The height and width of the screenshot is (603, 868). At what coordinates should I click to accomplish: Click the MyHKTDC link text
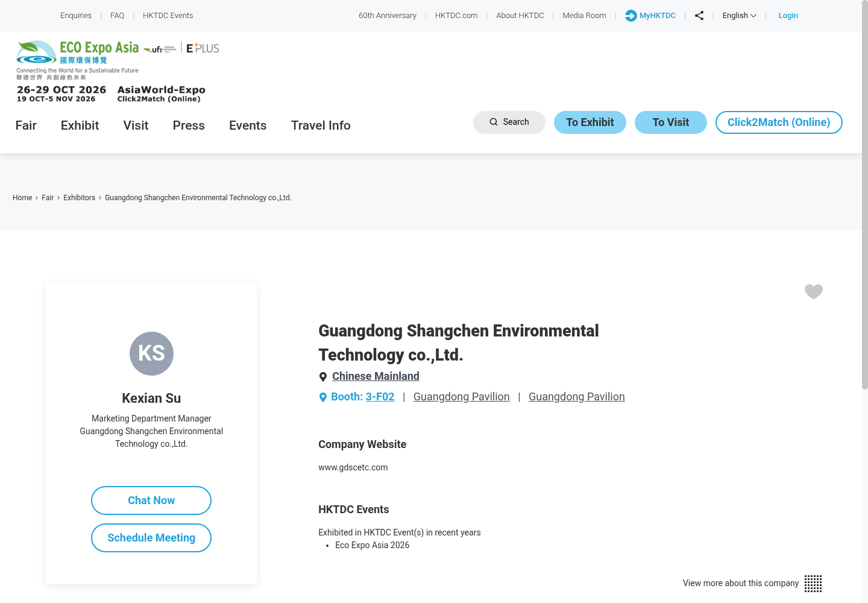tap(658, 16)
